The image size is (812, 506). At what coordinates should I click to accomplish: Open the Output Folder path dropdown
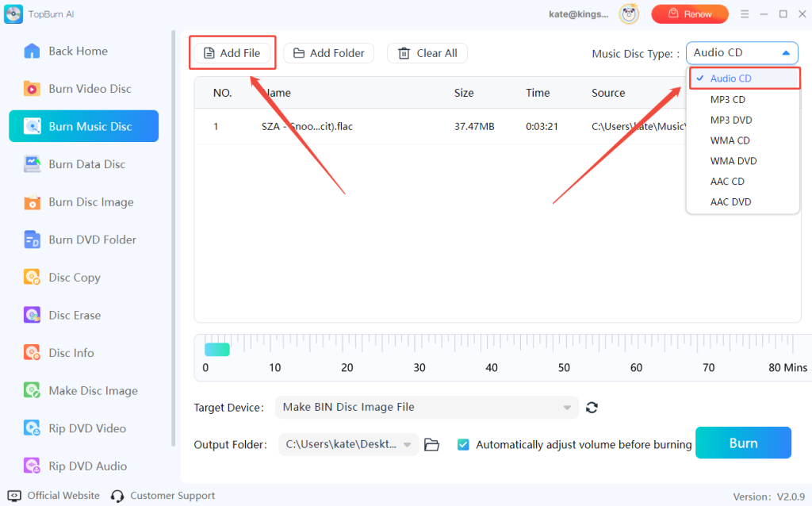point(349,445)
